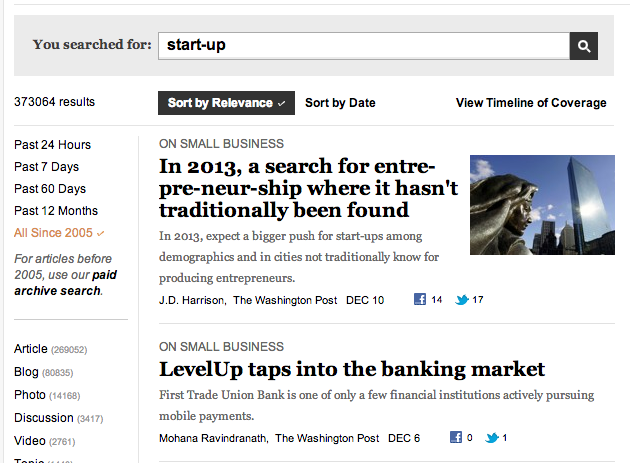Tweet the LevelUp article via Twitter icon
Image resolution: width=630 pixels, height=463 pixels.
(492, 437)
